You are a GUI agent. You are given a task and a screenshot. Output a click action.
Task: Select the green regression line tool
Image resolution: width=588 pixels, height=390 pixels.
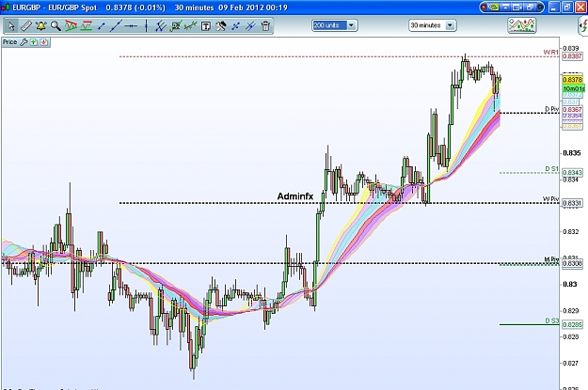coord(190,26)
